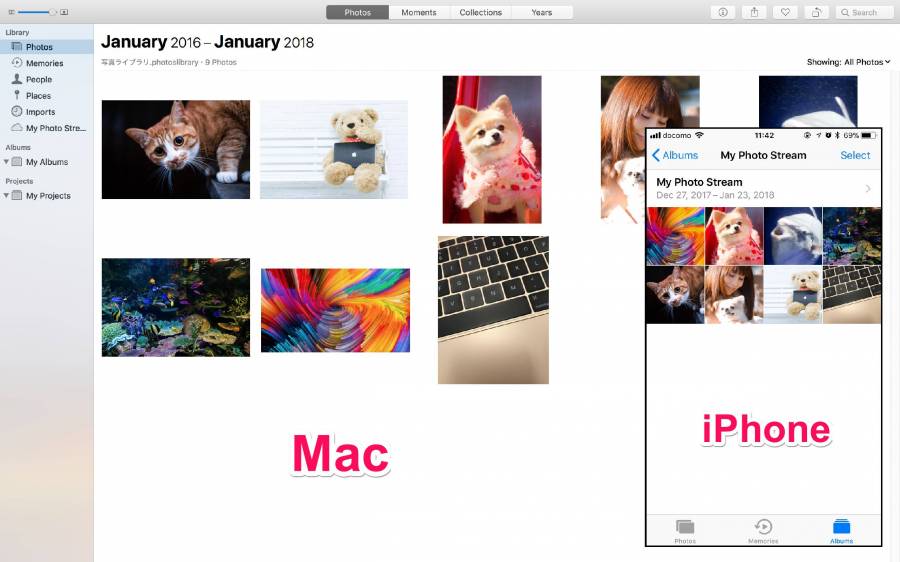Tap the battery icon in iPhone status bar
This screenshot has height=562, width=900.
(868, 135)
